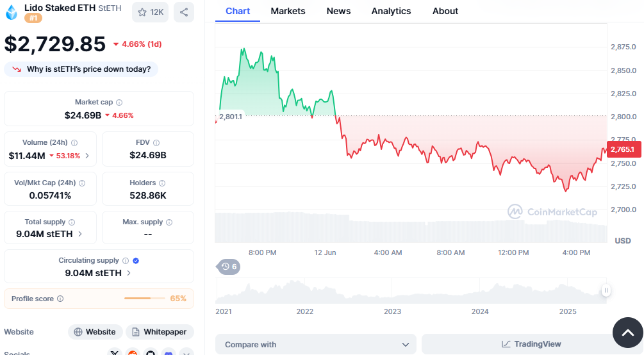Click the $2,729.85 price value

click(55, 44)
